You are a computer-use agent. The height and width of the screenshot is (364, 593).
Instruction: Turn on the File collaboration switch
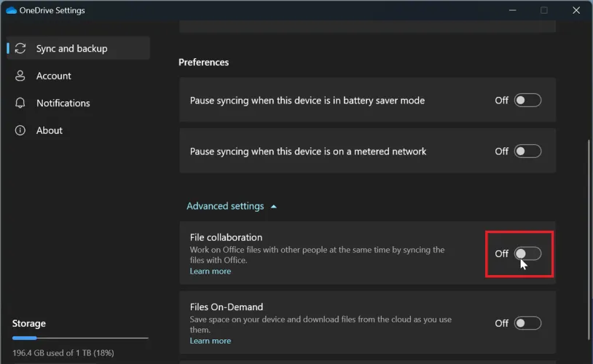click(x=527, y=253)
